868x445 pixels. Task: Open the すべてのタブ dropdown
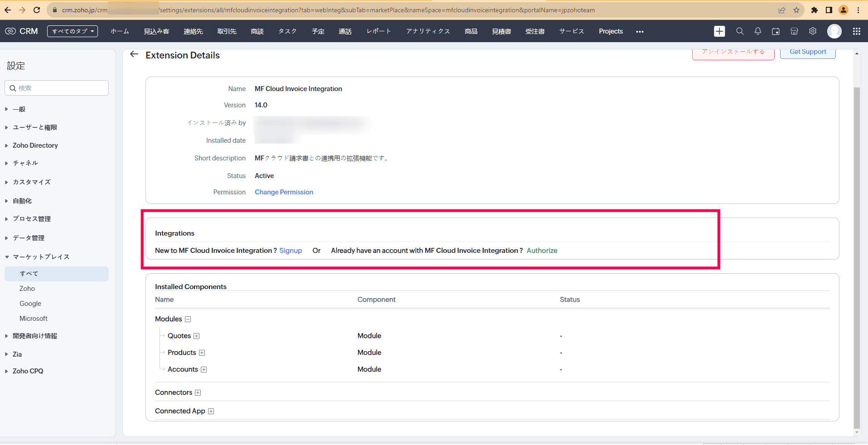tap(73, 31)
